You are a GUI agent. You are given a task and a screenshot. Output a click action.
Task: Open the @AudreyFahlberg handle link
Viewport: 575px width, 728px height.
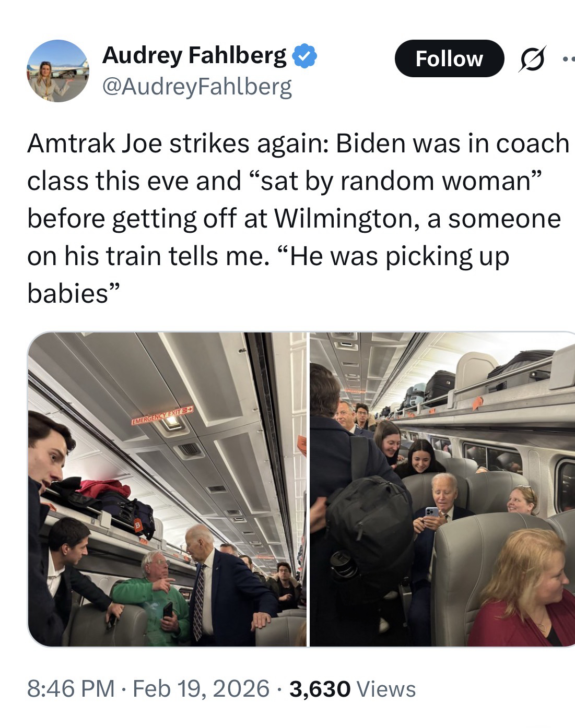point(197,87)
